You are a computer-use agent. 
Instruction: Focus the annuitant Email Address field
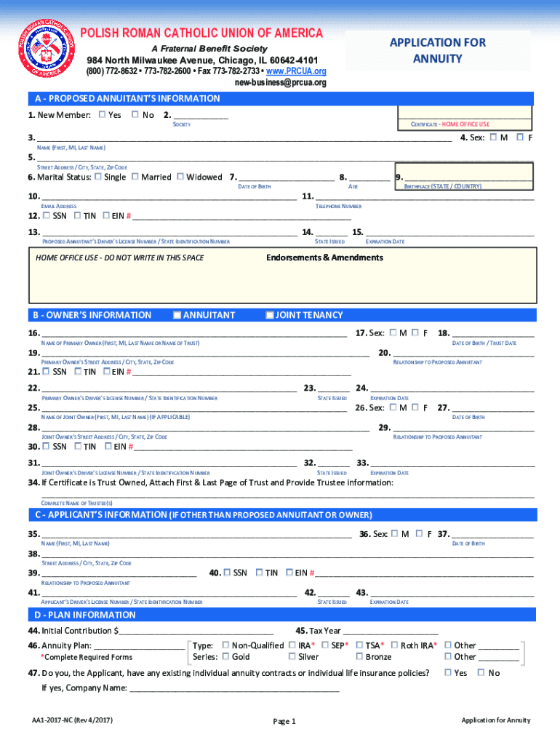(169, 197)
